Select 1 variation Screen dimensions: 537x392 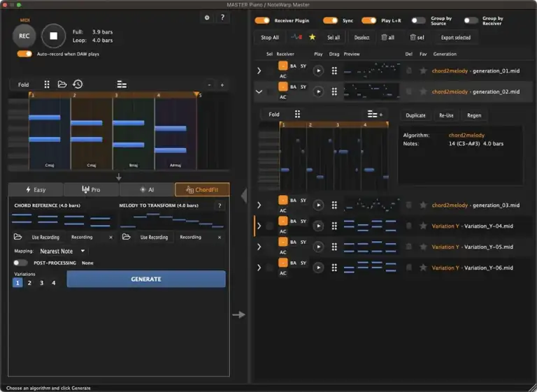point(17,283)
